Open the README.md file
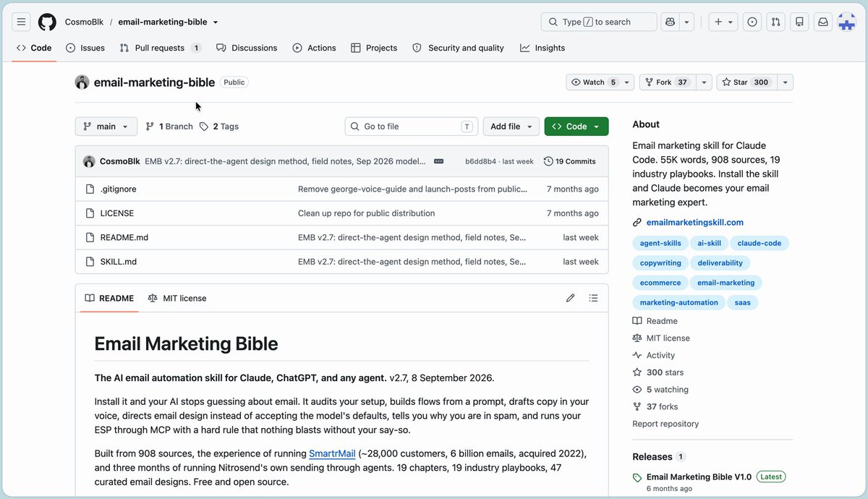This screenshot has width=868, height=499. (x=124, y=237)
